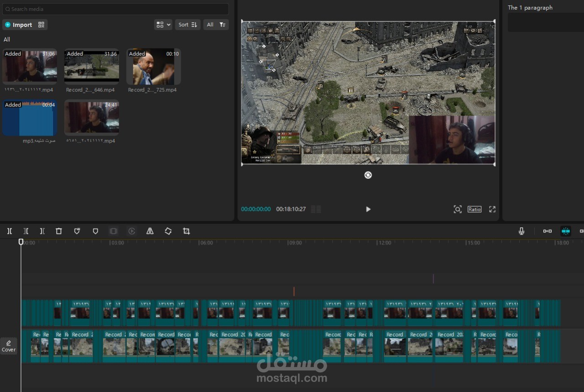Open the All filter dropdown
The height and width of the screenshot is (392, 584).
point(216,25)
